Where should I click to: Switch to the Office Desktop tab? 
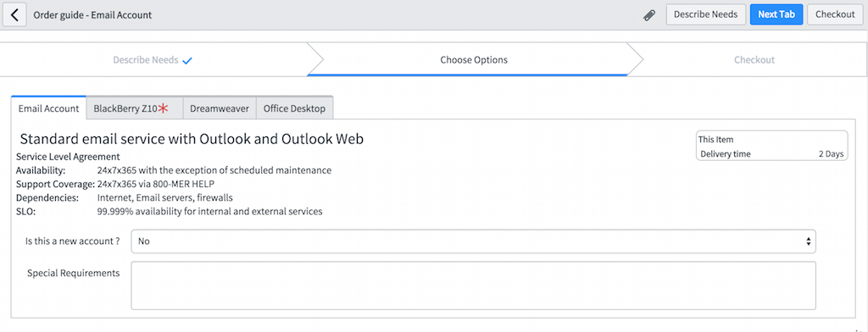[294, 108]
